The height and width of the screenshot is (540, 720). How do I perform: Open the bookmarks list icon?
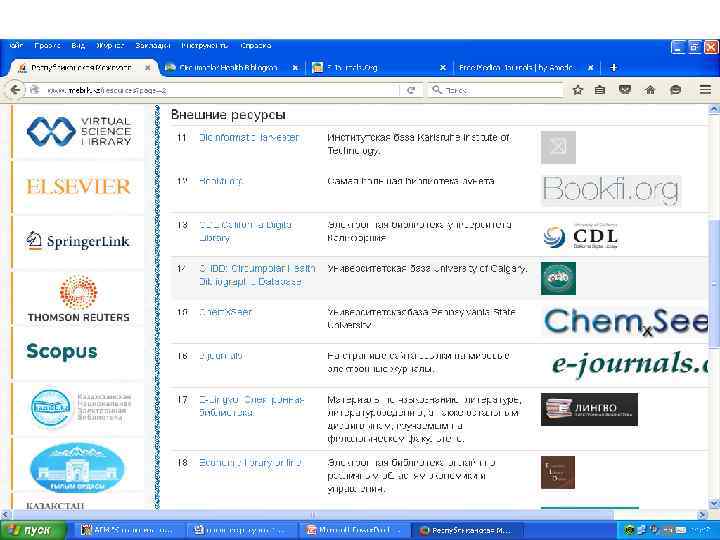(600, 90)
